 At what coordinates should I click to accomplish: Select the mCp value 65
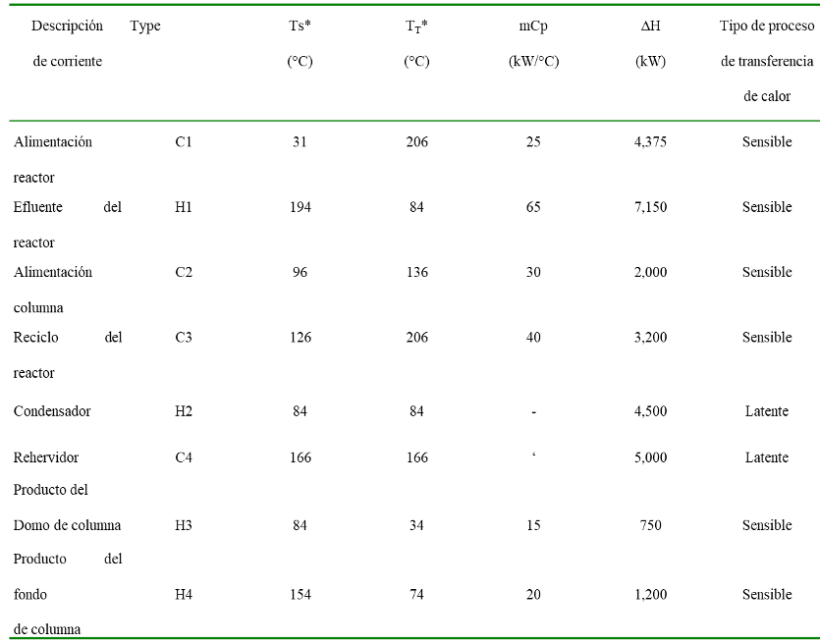533,207
